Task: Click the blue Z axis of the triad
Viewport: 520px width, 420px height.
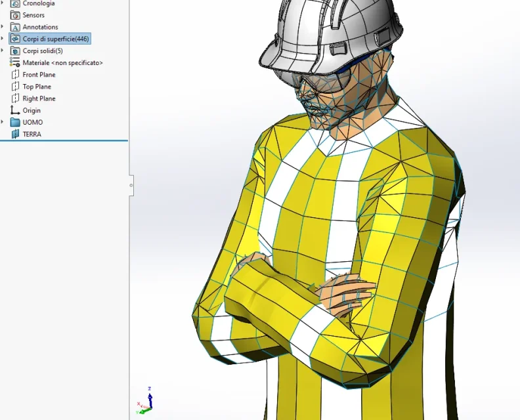Action: click(x=150, y=395)
